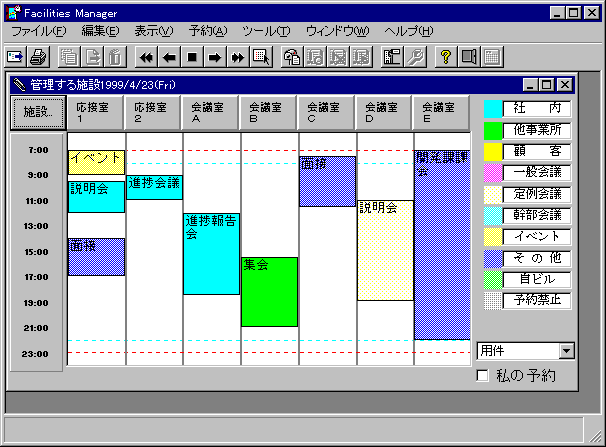Click the calendar grid with cursor icon
The height and width of the screenshot is (447, 606).
tap(261, 57)
